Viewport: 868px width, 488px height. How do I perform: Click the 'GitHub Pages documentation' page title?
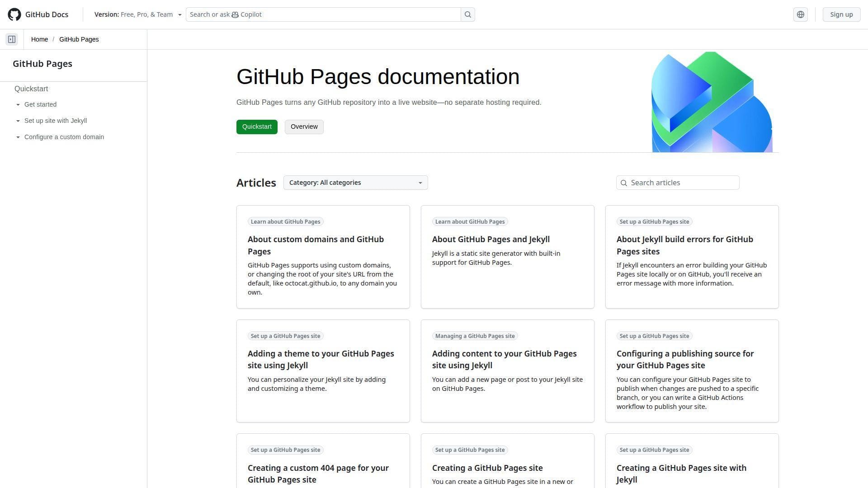(x=378, y=77)
